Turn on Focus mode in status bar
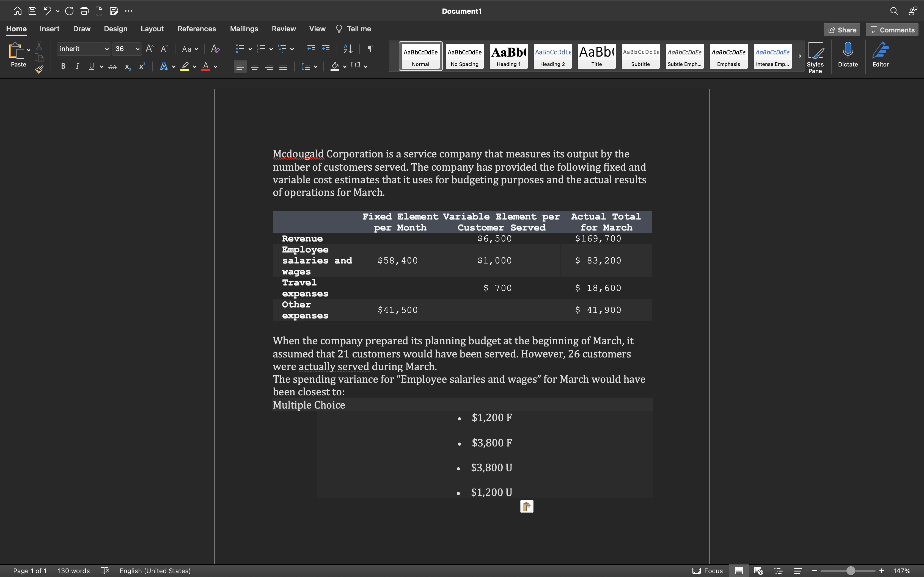This screenshot has height=577, width=924. tap(708, 570)
